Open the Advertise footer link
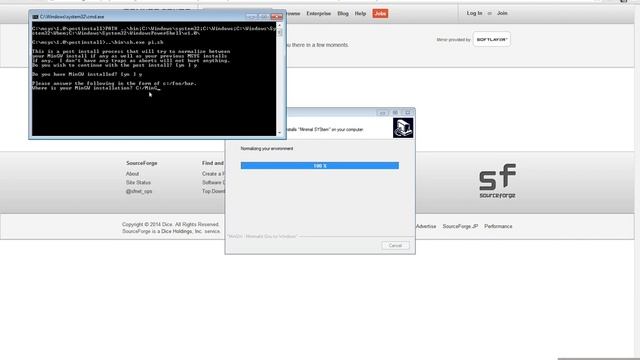This screenshot has width=640, height=360. (x=426, y=226)
